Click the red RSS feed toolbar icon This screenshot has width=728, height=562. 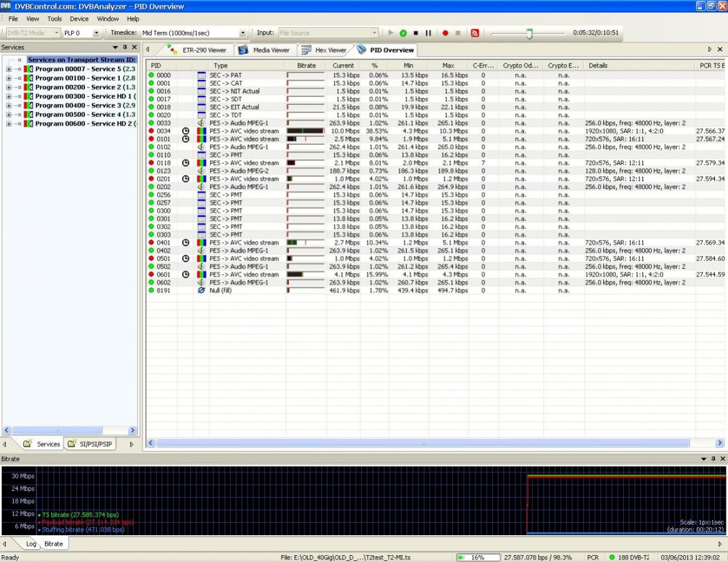tap(475, 33)
